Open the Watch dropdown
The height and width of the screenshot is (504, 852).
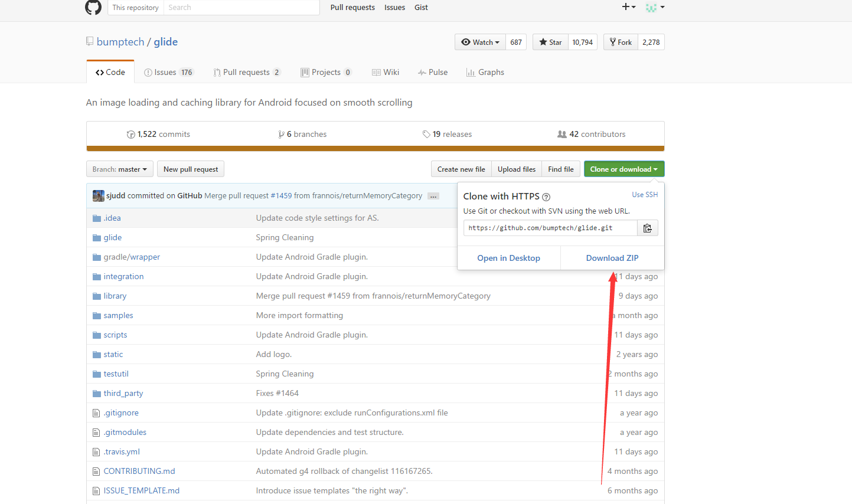[480, 42]
